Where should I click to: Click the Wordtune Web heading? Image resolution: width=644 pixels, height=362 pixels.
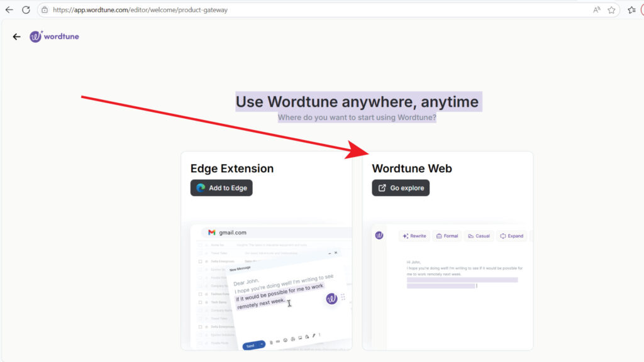click(x=411, y=168)
